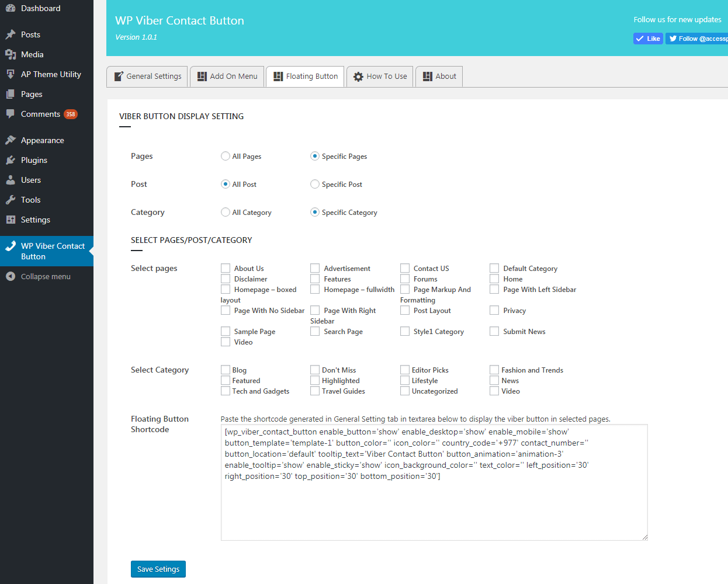Tick the Blog category checkbox

click(226, 370)
